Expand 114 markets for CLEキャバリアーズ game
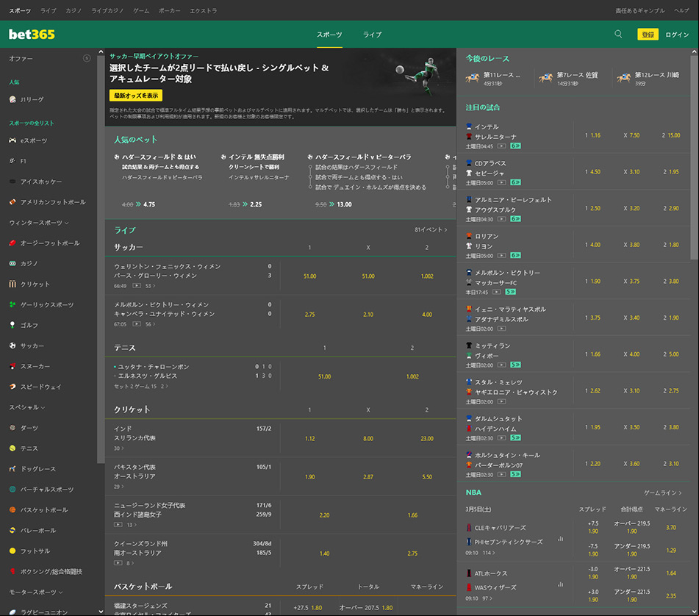 [489, 553]
